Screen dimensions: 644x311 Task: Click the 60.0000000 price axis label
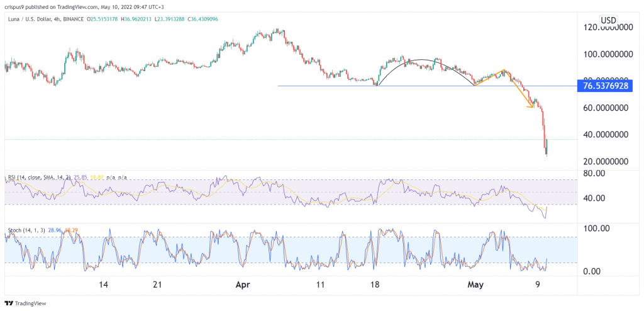[x=607, y=108]
